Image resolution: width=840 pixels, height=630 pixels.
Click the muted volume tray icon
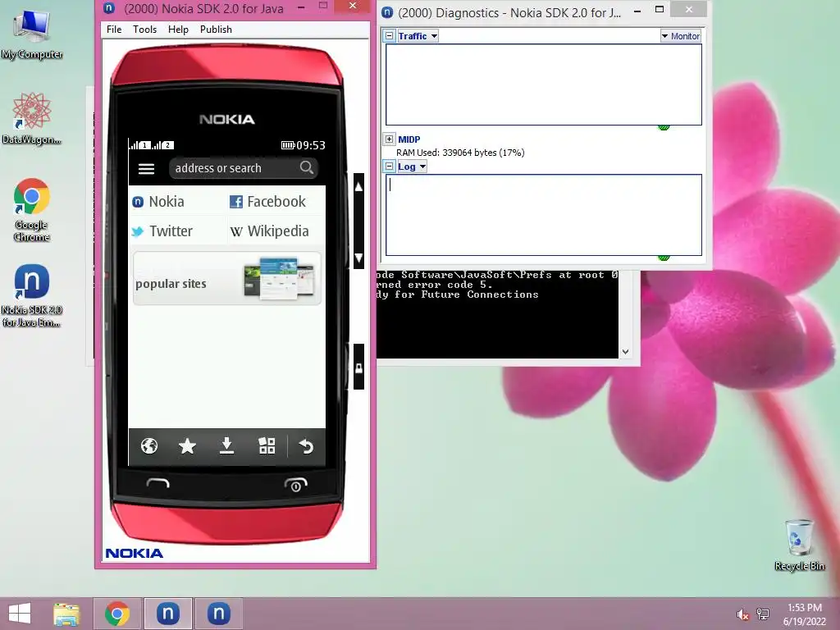[x=742, y=614]
